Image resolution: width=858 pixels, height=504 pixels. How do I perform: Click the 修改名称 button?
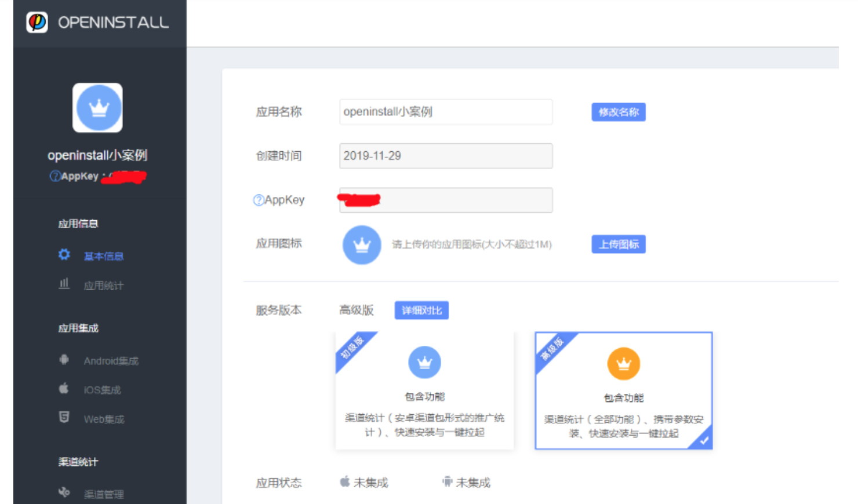(619, 112)
